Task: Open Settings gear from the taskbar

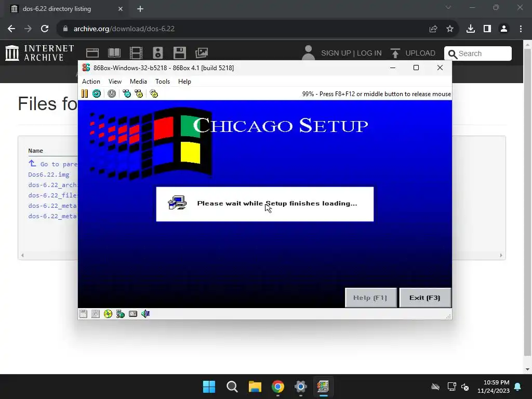Action: click(301, 387)
